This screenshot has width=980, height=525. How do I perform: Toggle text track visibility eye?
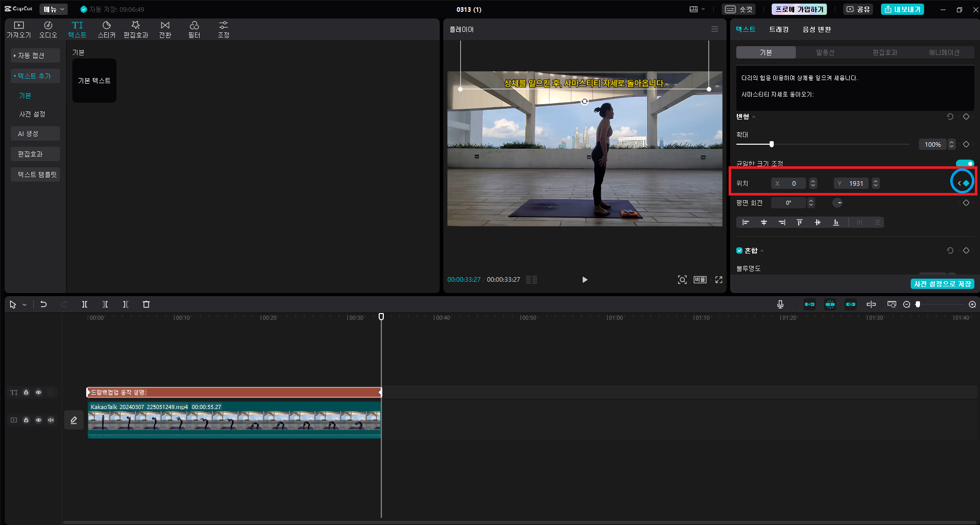point(38,392)
